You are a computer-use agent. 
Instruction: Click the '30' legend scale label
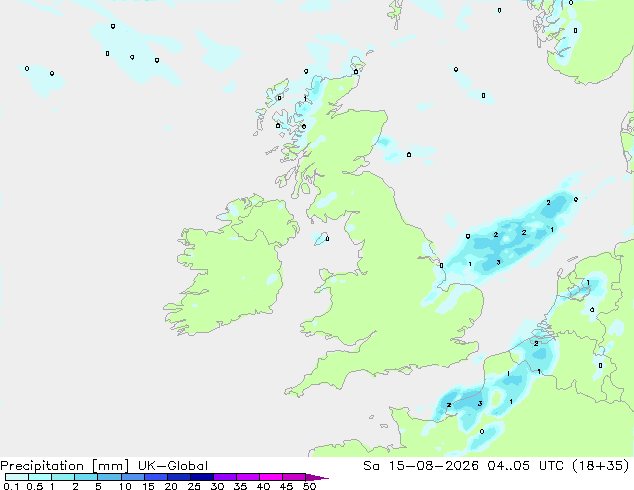tap(217, 486)
